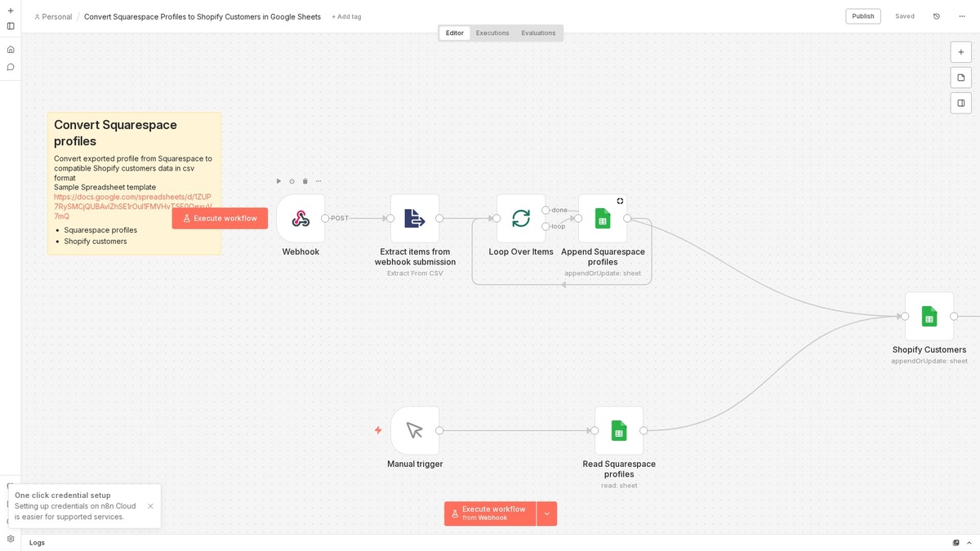The width and height of the screenshot is (980, 551).
Task: Dismiss the One click credential setup notice
Action: [150, 506]
